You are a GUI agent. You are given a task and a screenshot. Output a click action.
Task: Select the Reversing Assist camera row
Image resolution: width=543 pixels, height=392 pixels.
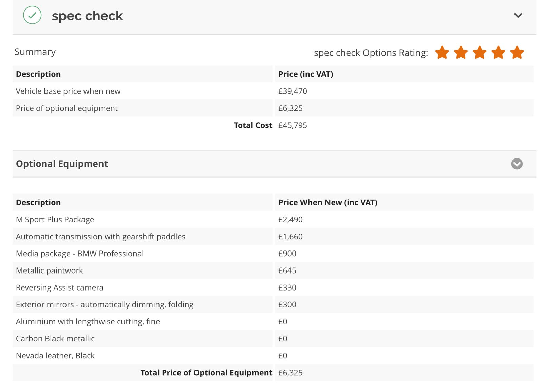click(59, 288)
